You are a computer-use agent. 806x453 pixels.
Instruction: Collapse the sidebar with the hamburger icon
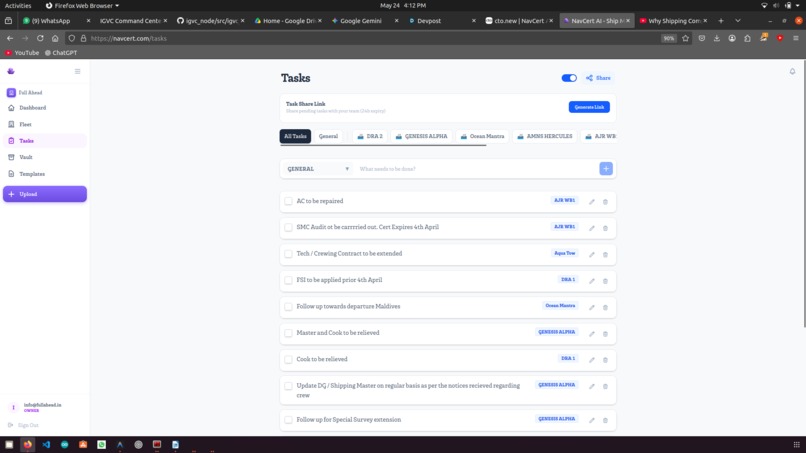tap(78, 71)
